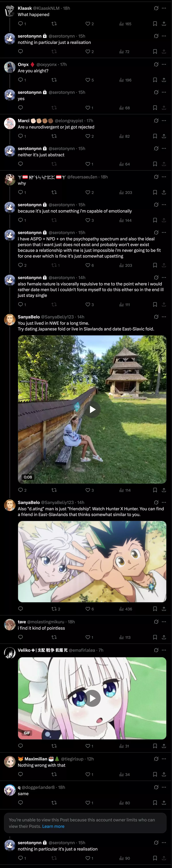The image size is (172, 868).
Task: Repost the feuersaeulen "why" tweet
Action: [x=54, y=192]
